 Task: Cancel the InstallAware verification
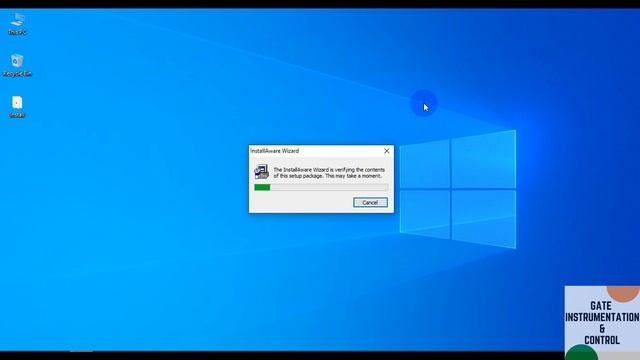point(370,202)
